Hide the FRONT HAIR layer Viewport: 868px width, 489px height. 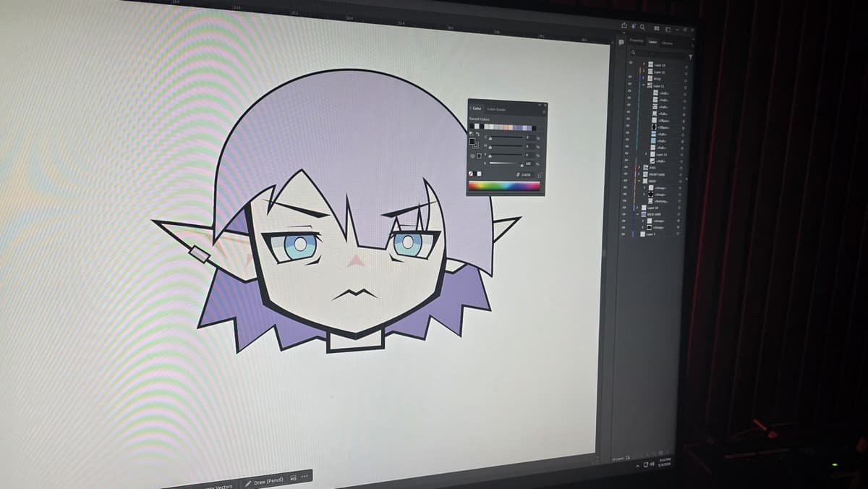point(626,174)
